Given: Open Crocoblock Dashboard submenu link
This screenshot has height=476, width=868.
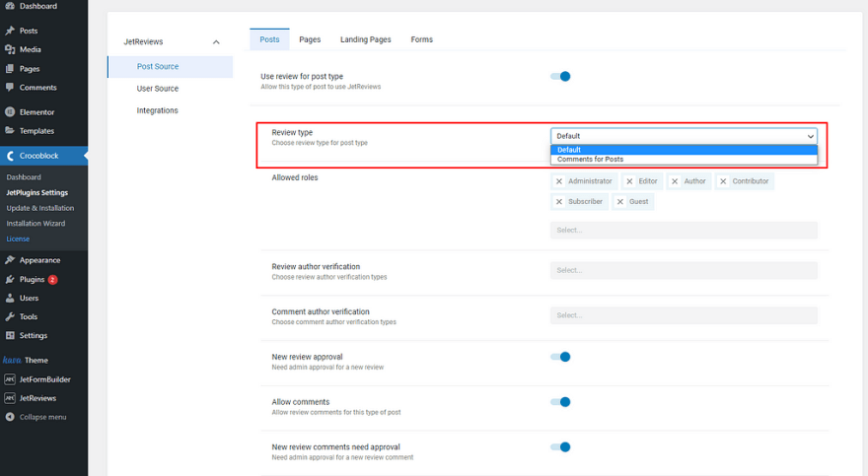Looking at the screenshot, I should pyautogui.click(x=24, y=177).
